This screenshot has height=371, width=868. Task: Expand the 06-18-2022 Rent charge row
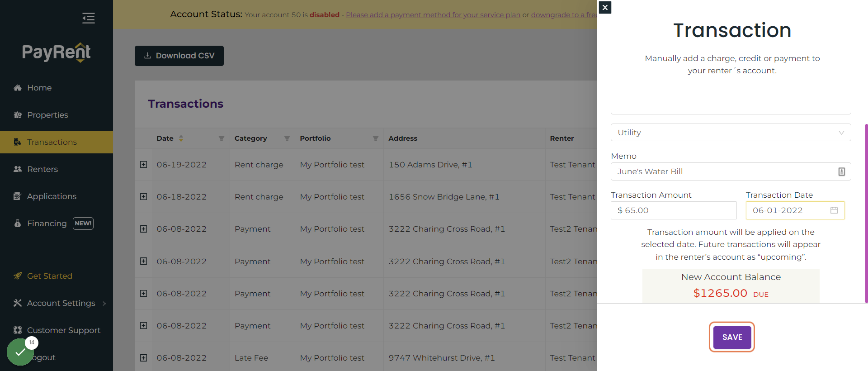tap(144, 197)
